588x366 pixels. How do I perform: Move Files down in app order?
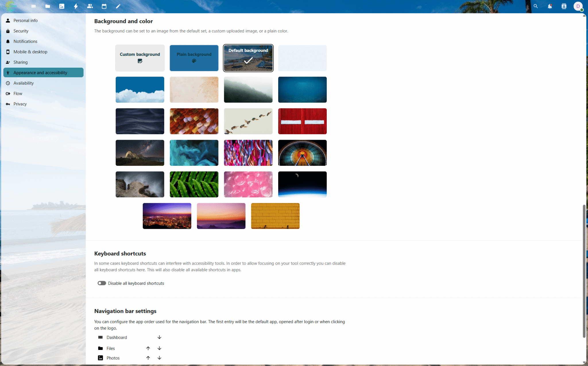(x=159, y=348)
